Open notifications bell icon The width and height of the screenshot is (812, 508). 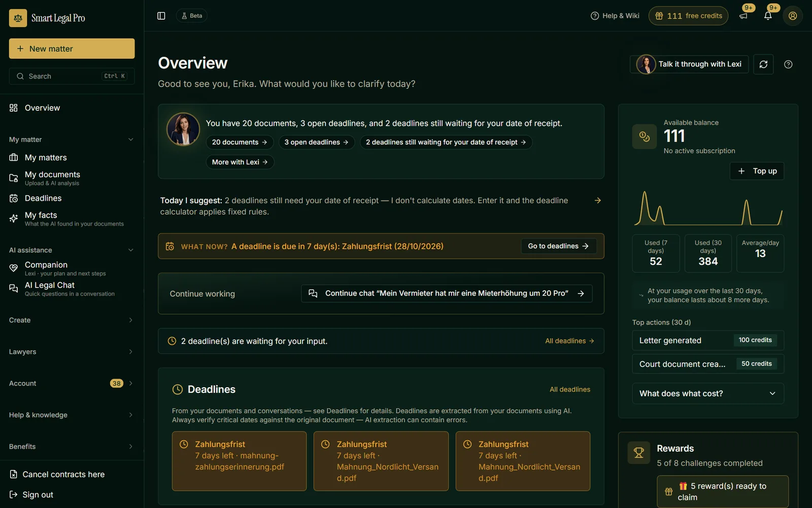tap(768, 16)
